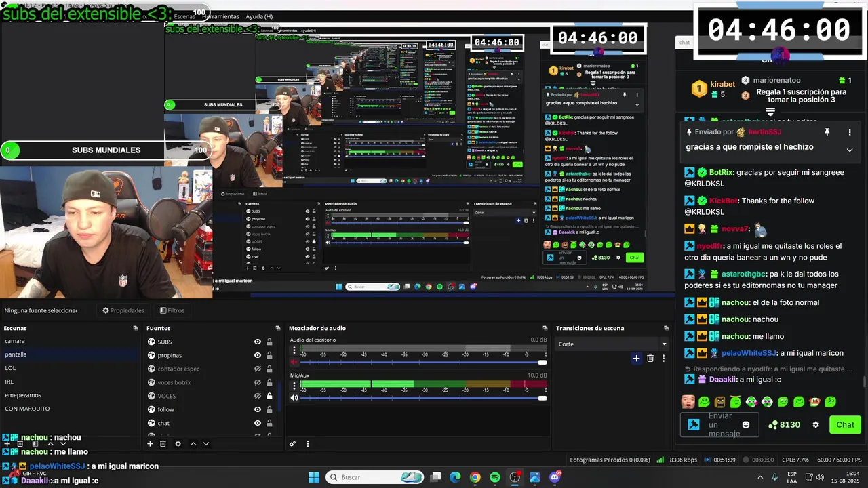The height and width of the screenshot is (488, 868).
Task: Show the contador espec source via eye icon
Action: pyautogui.click(x=258, y=369)
